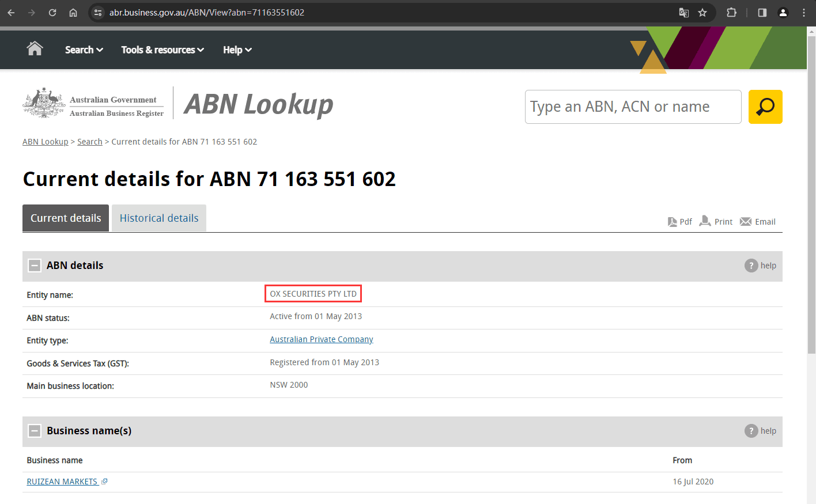This screenshot has height=504, width=816.
Task: Click the browser home icon
Action: [x=73, y=13]
